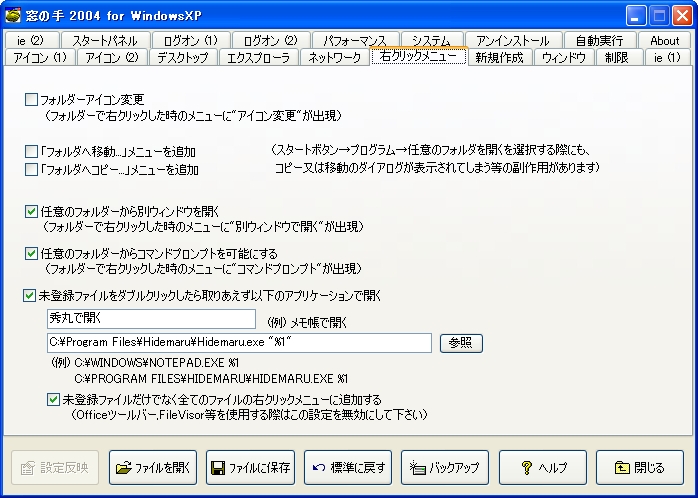Switch to ウィンドウ tab

pos(564,57)
